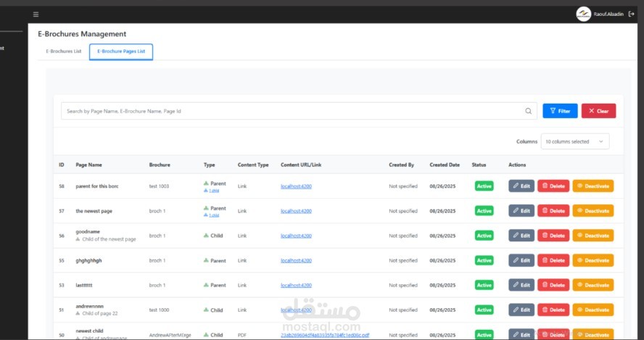644x340 pixels.
Task: Deactivate the 'goodname' page
Action: (593, 236)
